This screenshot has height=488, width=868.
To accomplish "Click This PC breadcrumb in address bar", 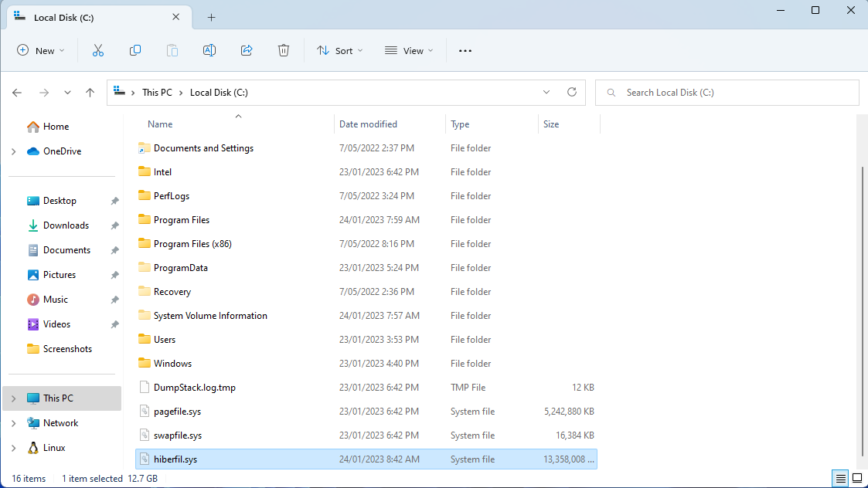I will pos(157,93).
